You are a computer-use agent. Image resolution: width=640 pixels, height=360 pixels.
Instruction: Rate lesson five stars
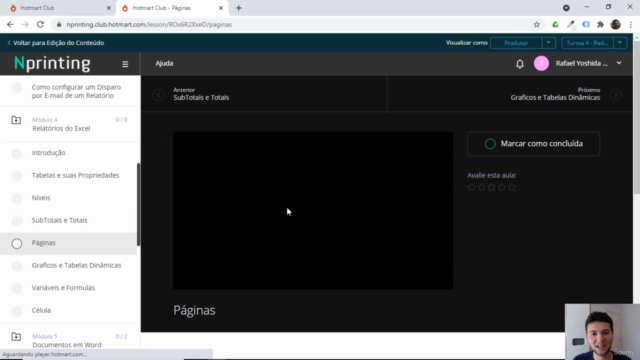click(511, 187)
